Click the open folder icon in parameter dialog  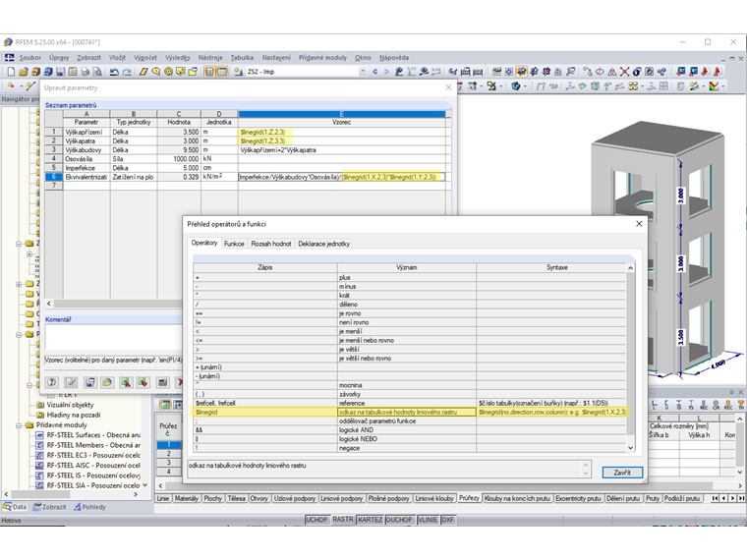click(107, 382)
